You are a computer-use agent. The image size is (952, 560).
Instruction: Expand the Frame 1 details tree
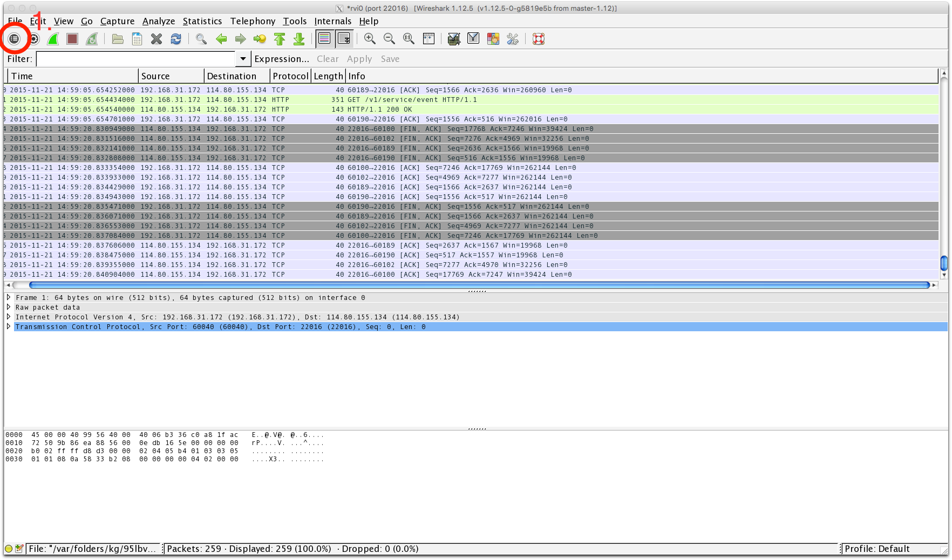tap(9, 297)
